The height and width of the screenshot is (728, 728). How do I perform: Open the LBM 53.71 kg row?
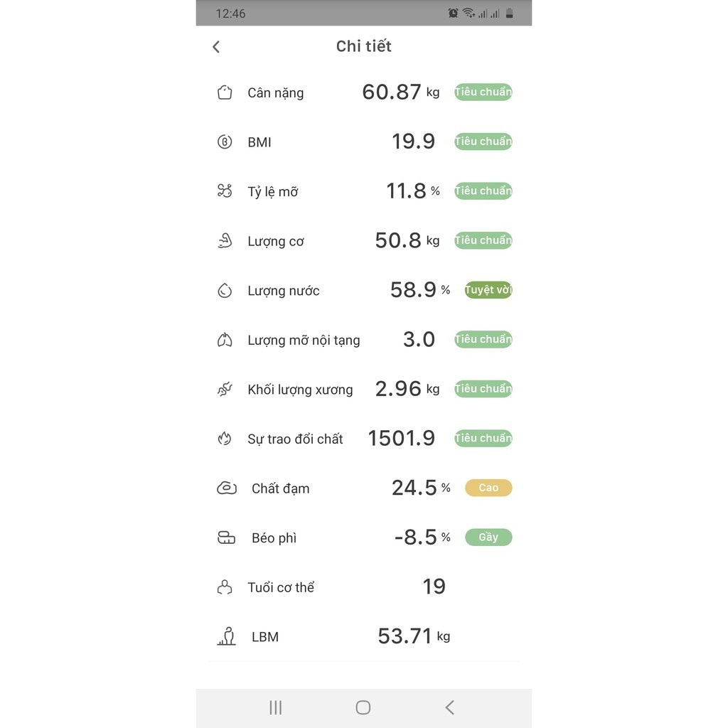363,636
